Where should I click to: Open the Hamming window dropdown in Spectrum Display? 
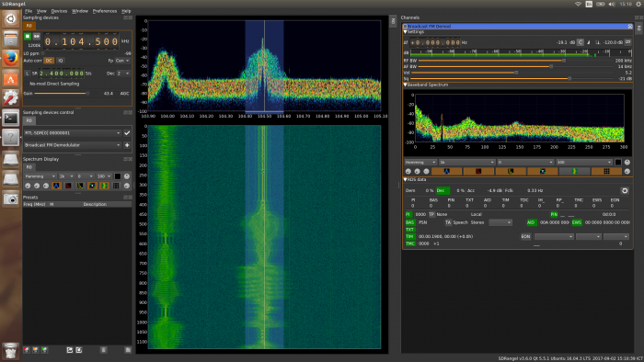[x=40, y=176]
